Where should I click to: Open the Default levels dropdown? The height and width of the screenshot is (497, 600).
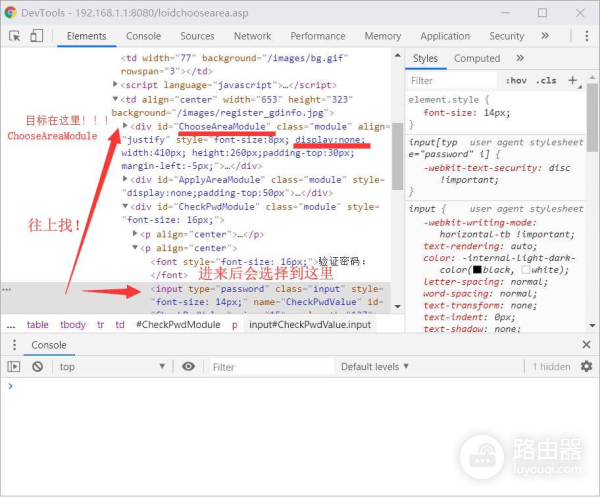[x=375, y=367]
